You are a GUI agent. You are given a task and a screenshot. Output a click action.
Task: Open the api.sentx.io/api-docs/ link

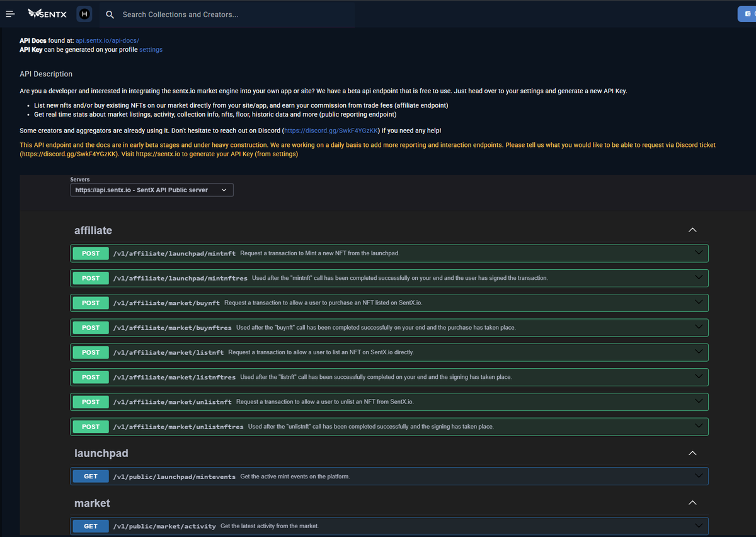(x=107, y=40)
